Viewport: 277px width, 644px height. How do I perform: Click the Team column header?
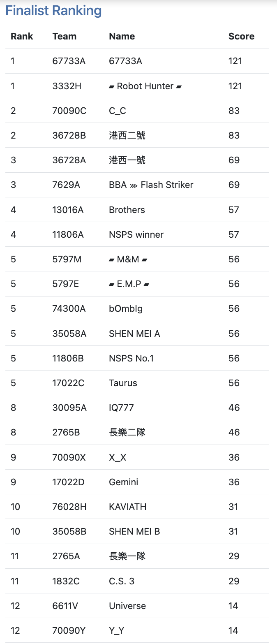[65, 36]
